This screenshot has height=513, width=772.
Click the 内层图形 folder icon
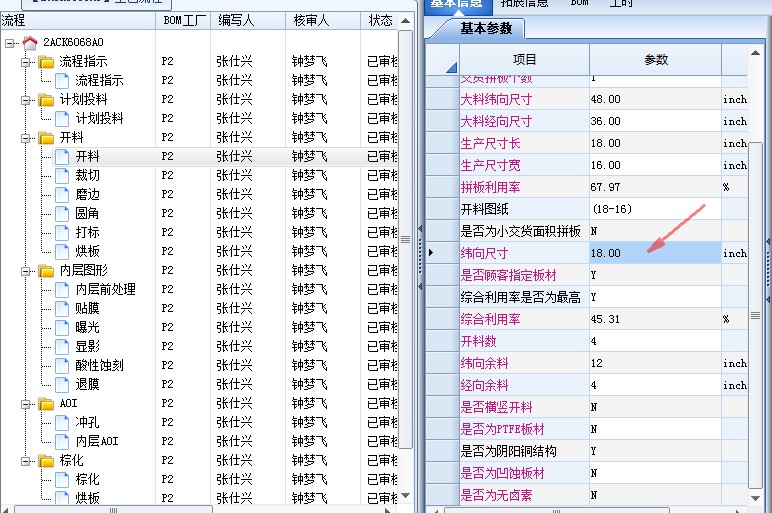(x=46, y=271)
